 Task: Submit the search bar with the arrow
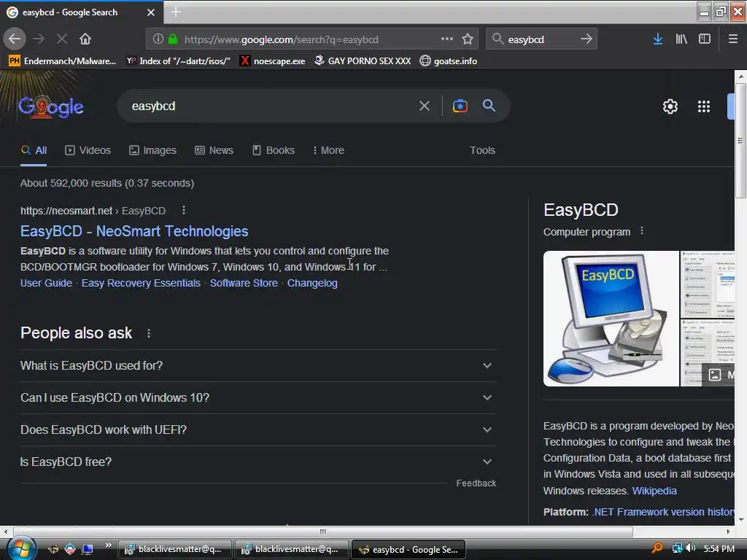587,39
